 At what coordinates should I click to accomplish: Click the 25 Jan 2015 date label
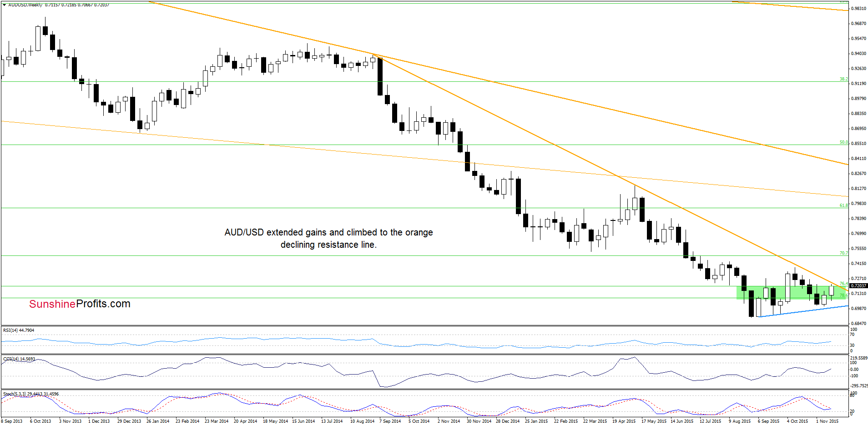coord(536,421)
